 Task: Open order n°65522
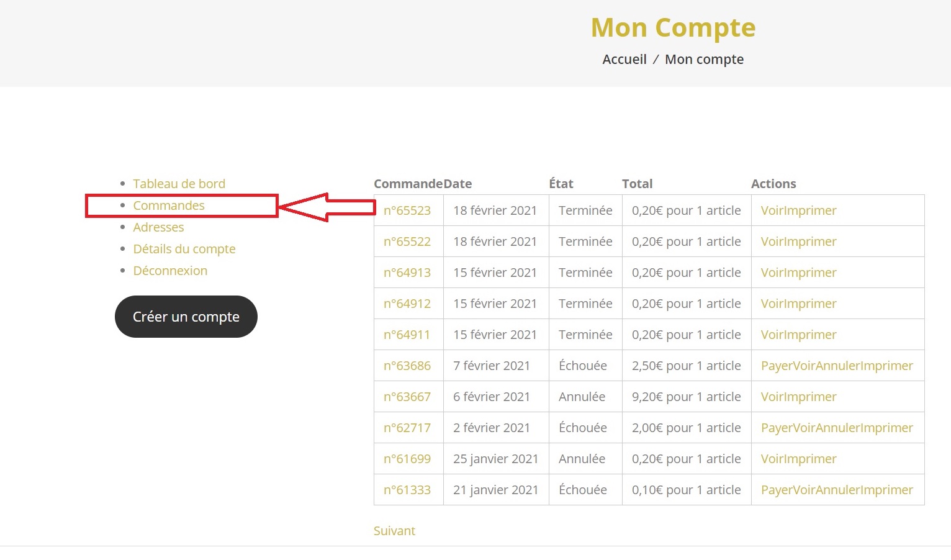407,242
